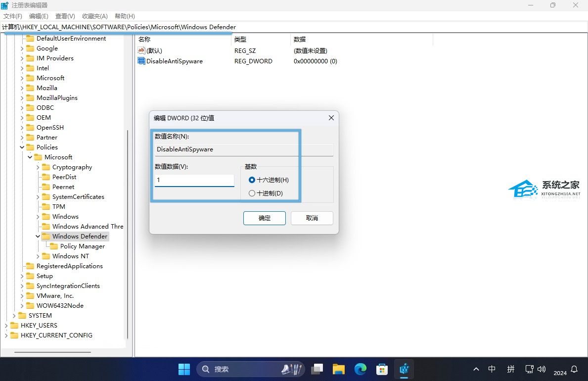Open the volume tray icon

click(x=542, y=369)
